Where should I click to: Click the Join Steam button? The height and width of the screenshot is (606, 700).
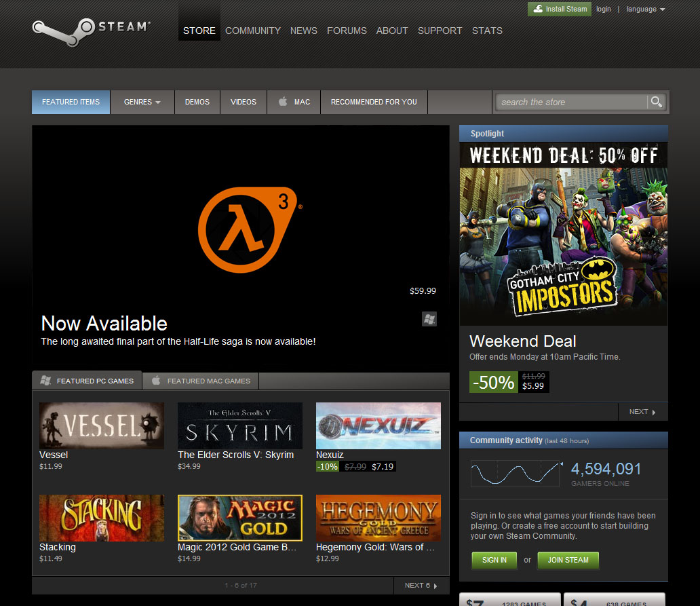tap(568, 560)
